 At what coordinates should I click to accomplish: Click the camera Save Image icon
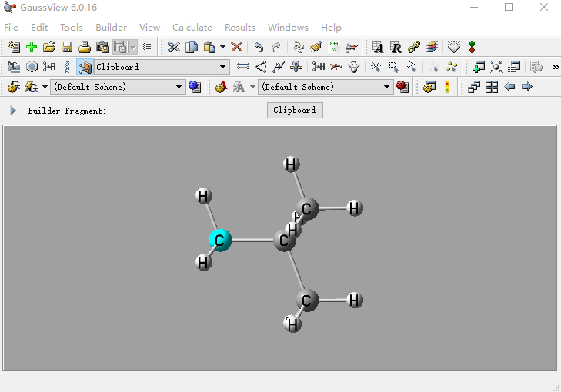point(102,47)
